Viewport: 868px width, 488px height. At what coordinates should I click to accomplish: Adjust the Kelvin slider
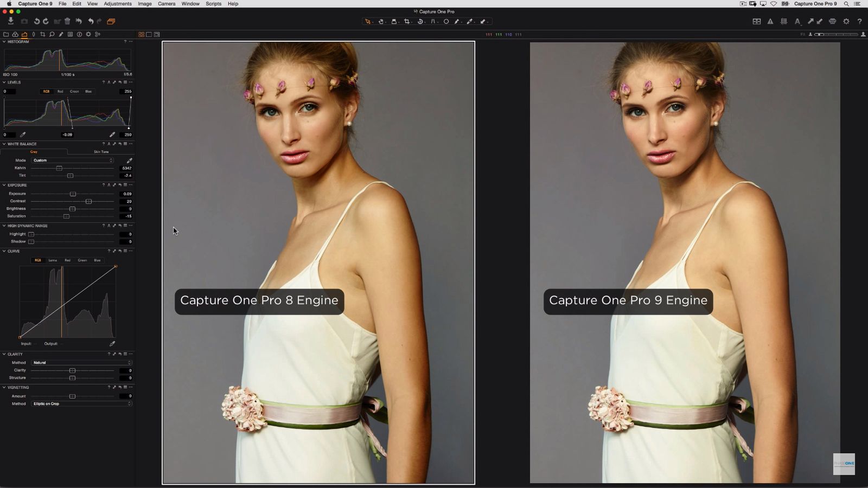click(x=72, y=168)
